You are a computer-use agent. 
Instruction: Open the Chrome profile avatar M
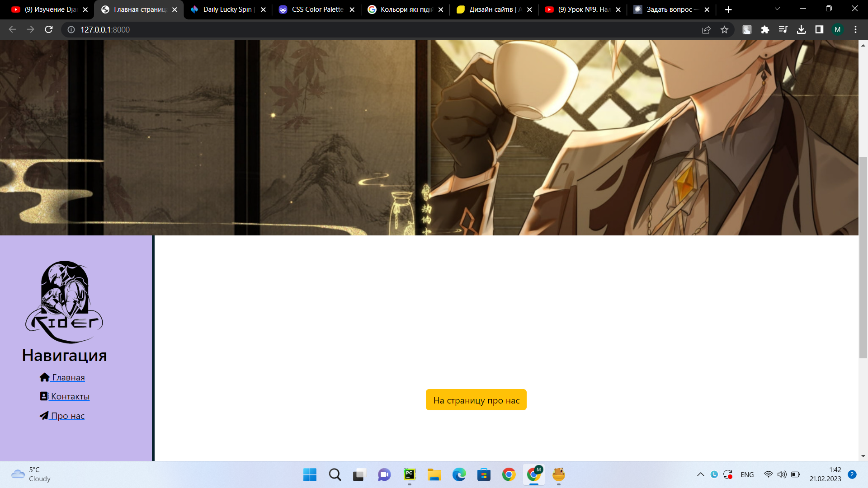pos(837,29)
